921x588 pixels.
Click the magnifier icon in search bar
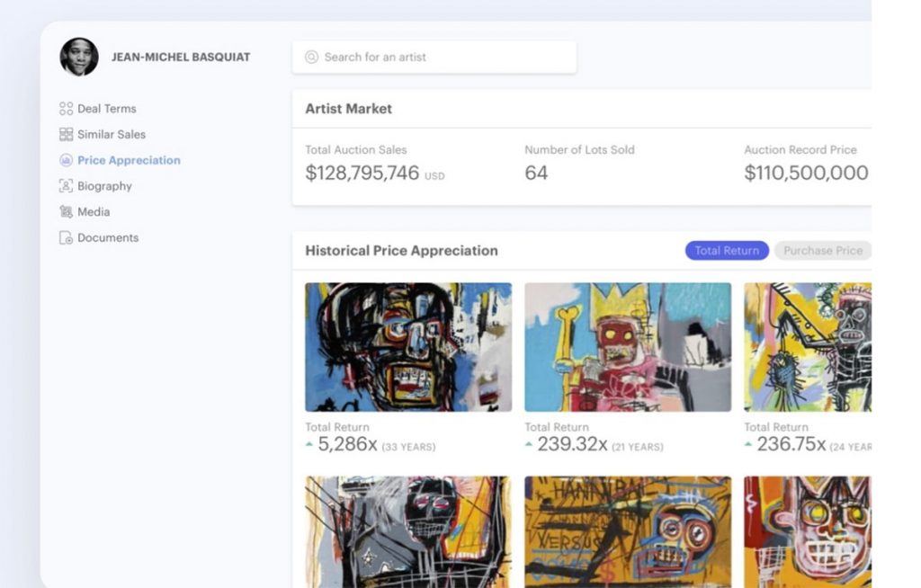[310, 57]
